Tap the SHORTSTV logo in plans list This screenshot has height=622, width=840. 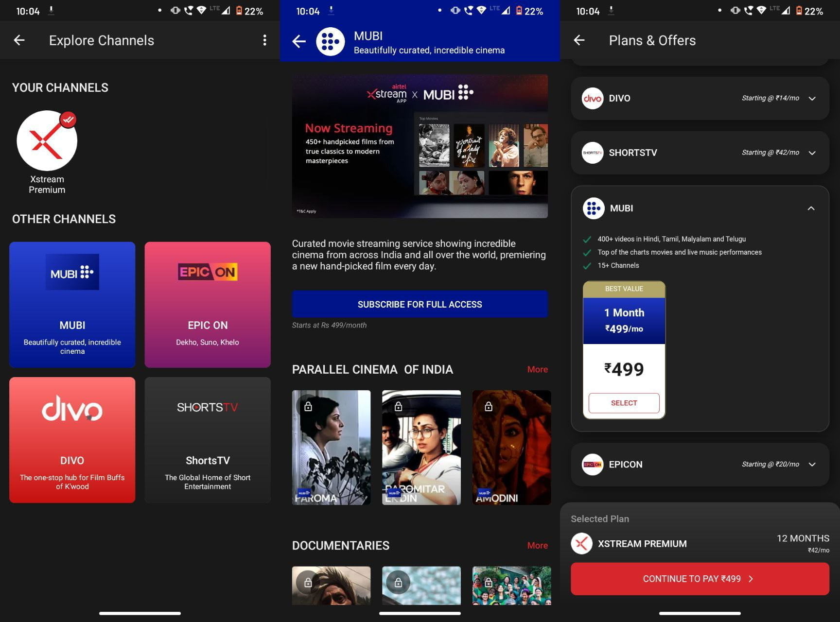tap(593, 153)
